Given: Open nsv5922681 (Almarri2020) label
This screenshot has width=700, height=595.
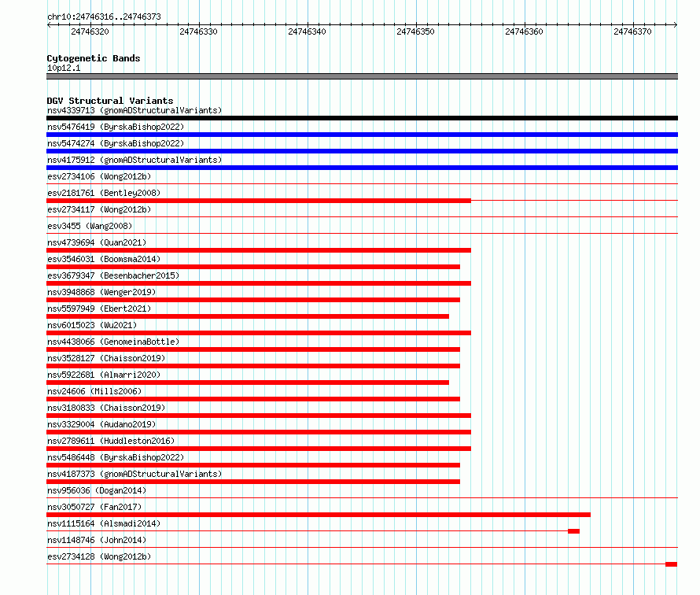Looking at the screenshot, I should 104,375.
